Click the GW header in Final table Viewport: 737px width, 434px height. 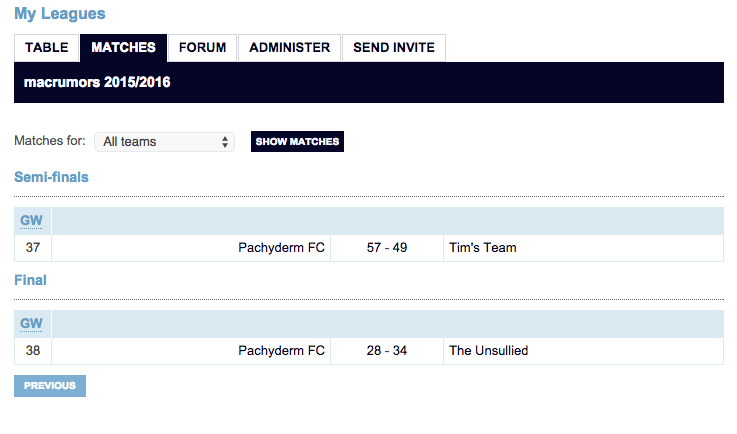point(32,324)
